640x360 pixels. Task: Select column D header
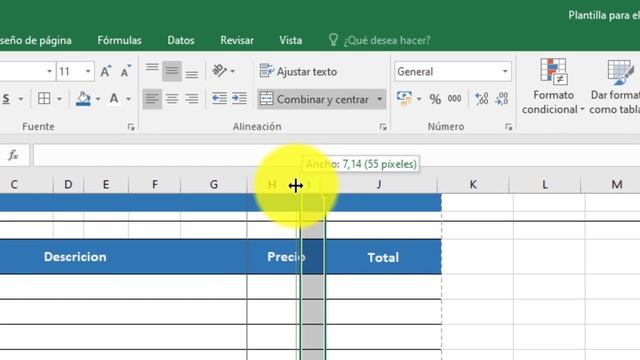click(x=68, y=184)
